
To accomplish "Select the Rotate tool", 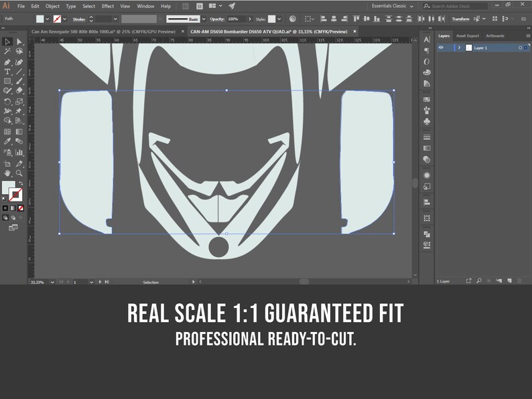I will (7, 102).
